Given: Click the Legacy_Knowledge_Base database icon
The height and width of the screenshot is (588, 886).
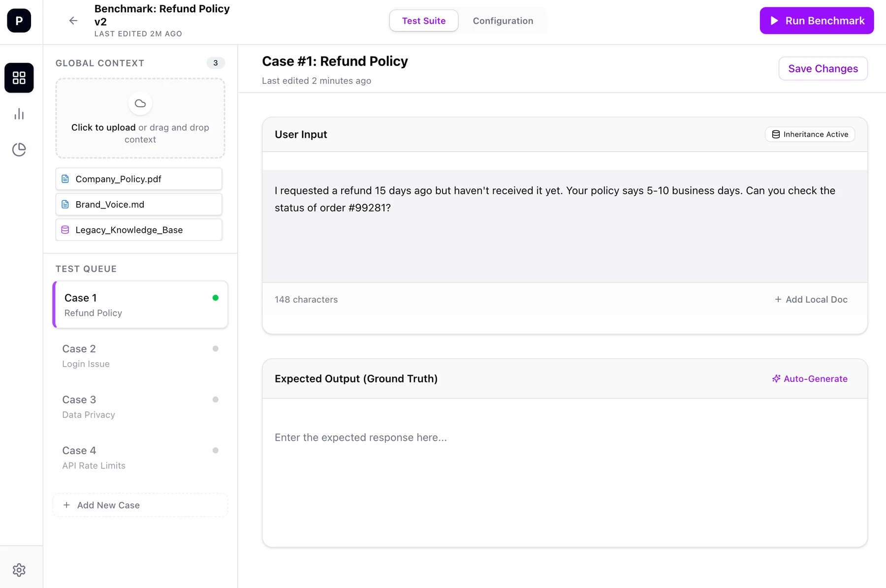Looking at the screenshot, I should click(x=65, y=230).
